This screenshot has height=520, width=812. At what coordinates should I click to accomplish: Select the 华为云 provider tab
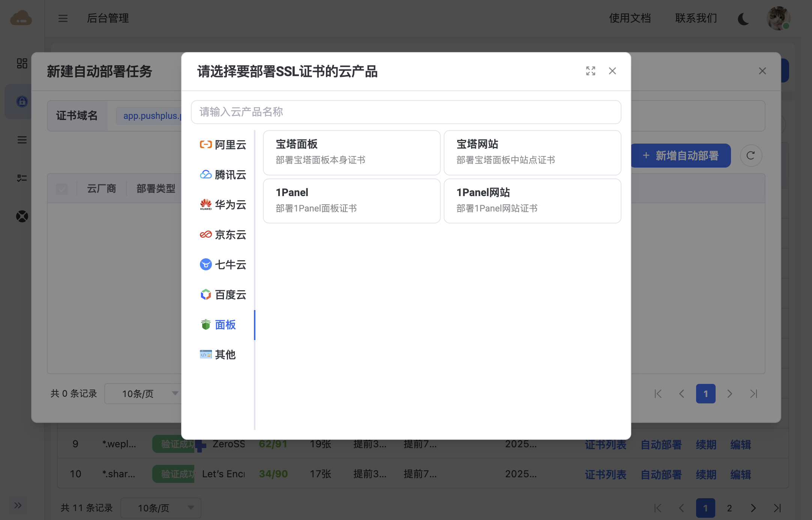(223, 205)
